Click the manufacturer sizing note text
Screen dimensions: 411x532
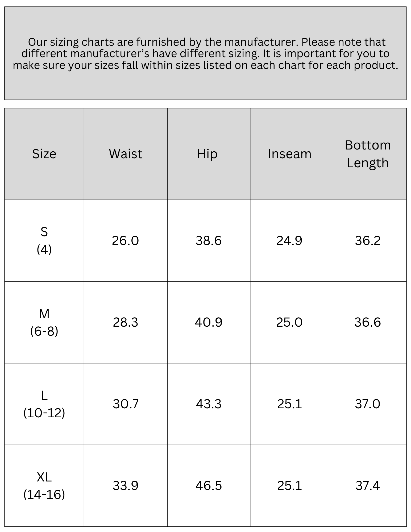(205, 53)
